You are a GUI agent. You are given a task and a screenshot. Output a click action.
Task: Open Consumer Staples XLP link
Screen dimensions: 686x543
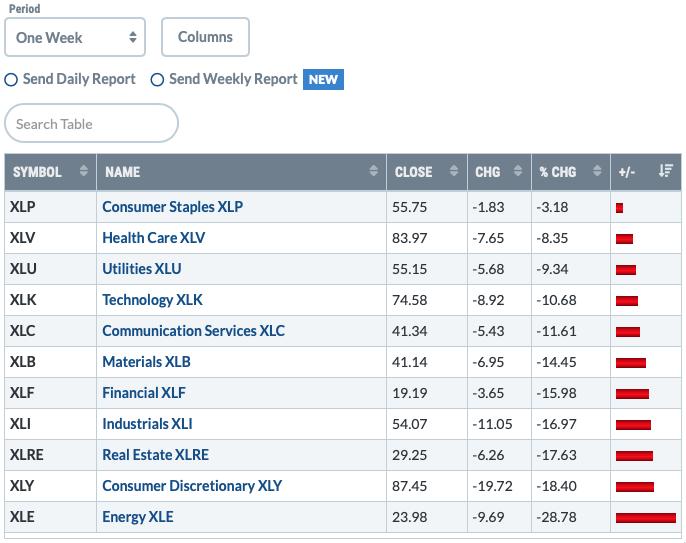[x=172, y=207]
